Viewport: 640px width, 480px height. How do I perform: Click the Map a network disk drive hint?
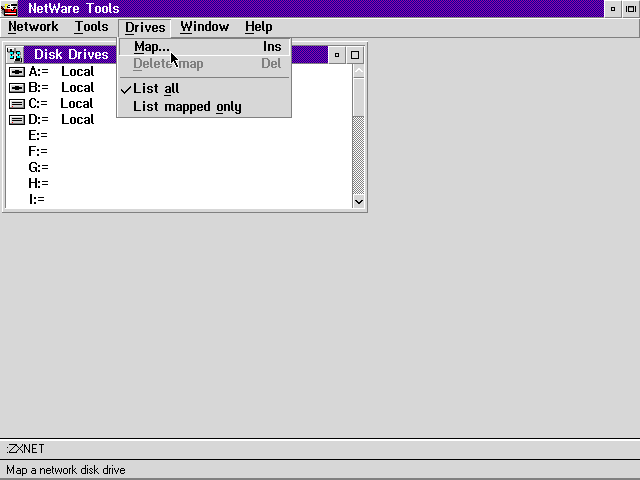tap(66, 470)
